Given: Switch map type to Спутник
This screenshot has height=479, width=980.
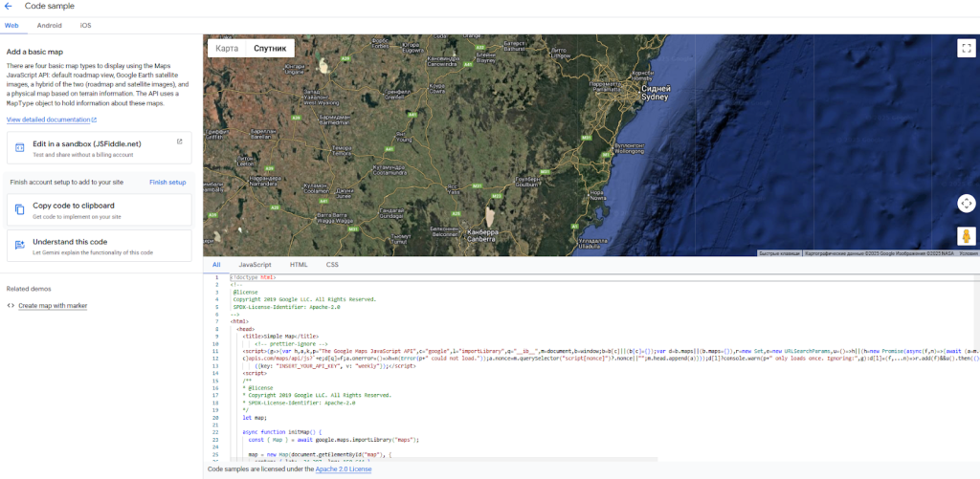Looking at the screenshot, I should point(269,48).
